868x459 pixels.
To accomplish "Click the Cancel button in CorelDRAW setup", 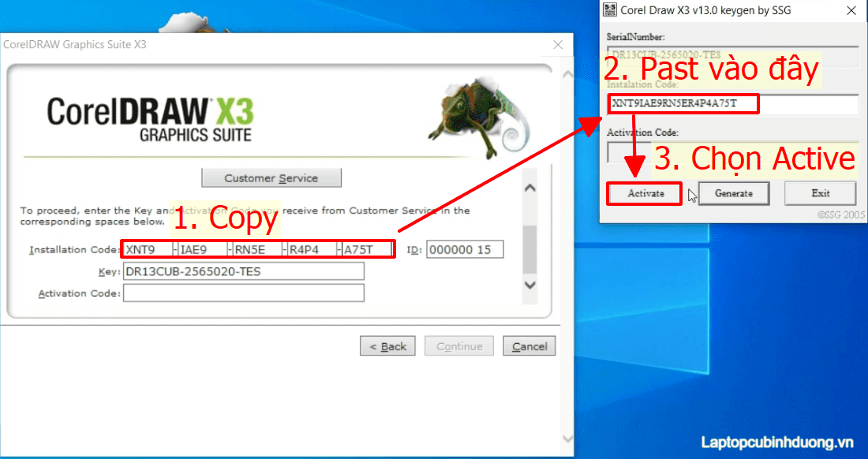I will pyautogui.click(x=529, y=346).
